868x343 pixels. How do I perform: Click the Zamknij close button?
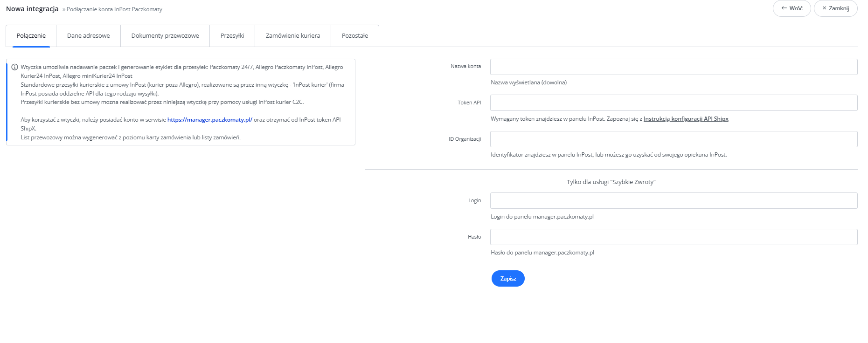[x=835, y=8]
